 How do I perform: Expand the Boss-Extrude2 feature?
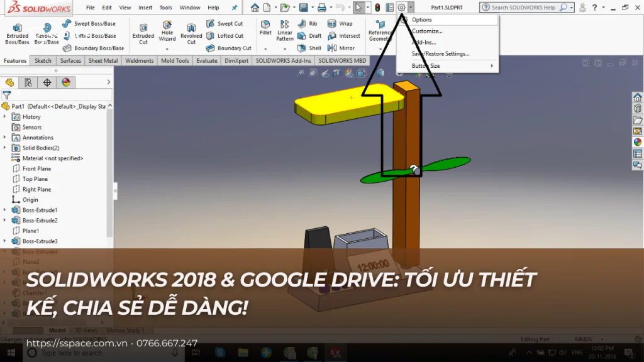[x=5, y=221]
